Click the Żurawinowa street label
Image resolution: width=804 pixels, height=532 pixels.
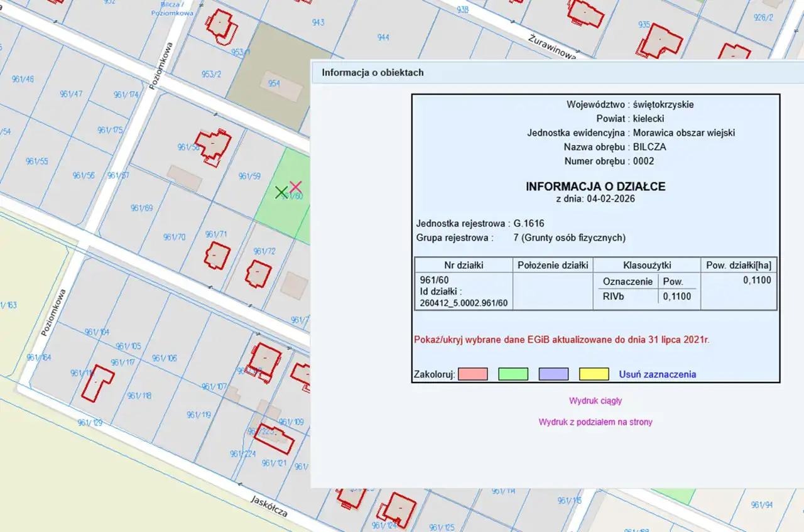(552, 46)
